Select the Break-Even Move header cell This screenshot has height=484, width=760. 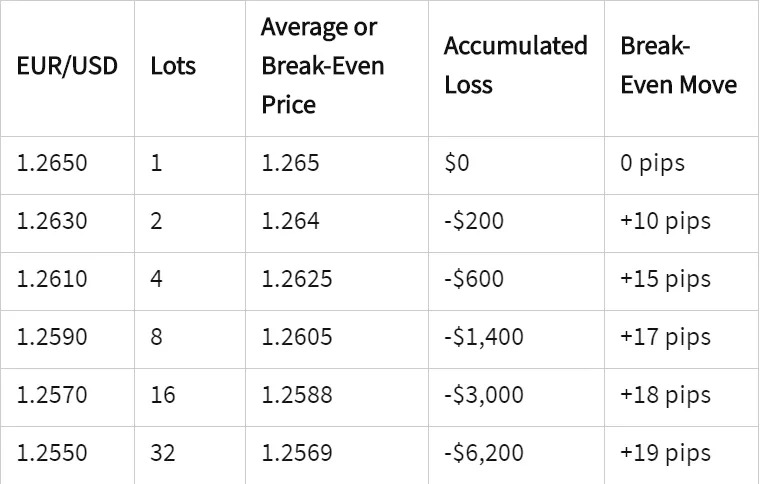click(678, 66)
